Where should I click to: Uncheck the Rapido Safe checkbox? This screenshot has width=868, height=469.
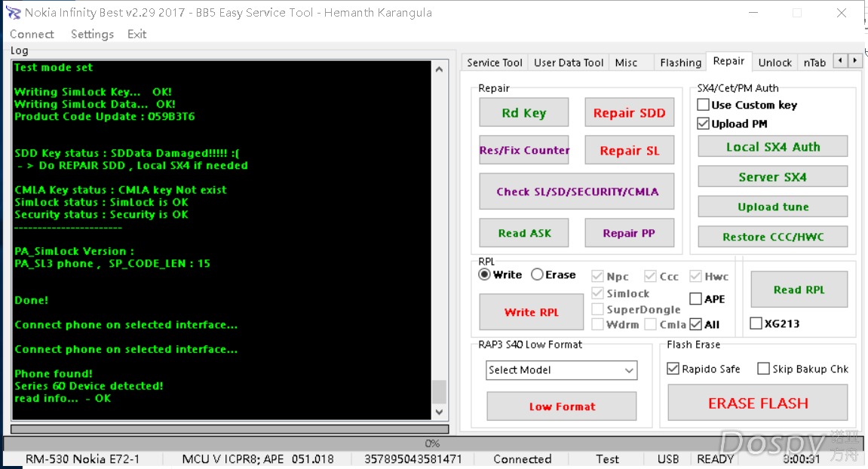[673, 369]
